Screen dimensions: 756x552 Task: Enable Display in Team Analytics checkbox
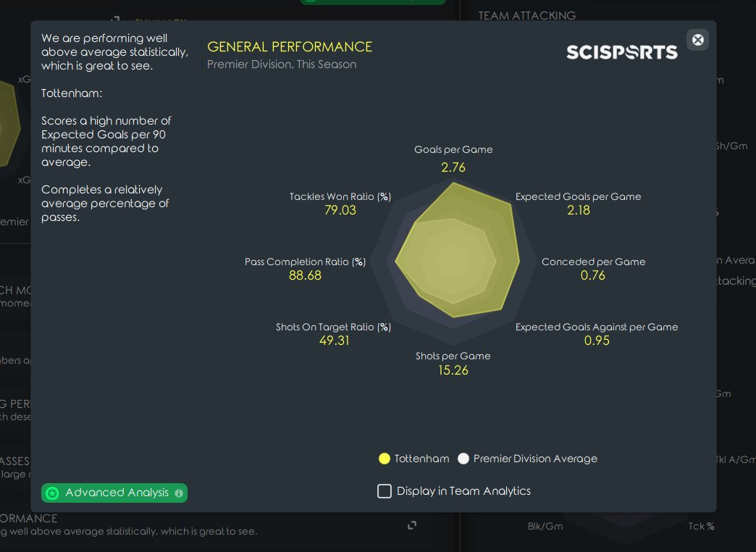(385, 491)
